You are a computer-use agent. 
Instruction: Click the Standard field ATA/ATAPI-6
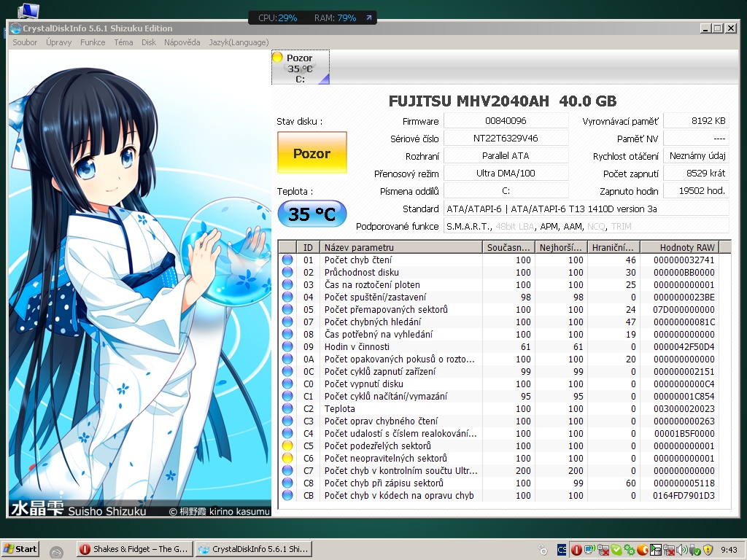587,209
